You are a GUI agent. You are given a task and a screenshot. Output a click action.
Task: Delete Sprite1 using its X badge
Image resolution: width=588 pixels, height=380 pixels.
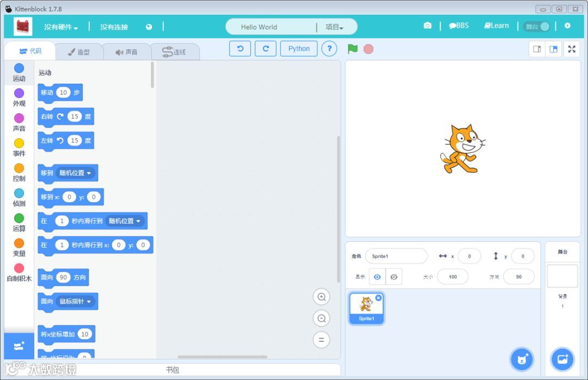coord(379,298)
